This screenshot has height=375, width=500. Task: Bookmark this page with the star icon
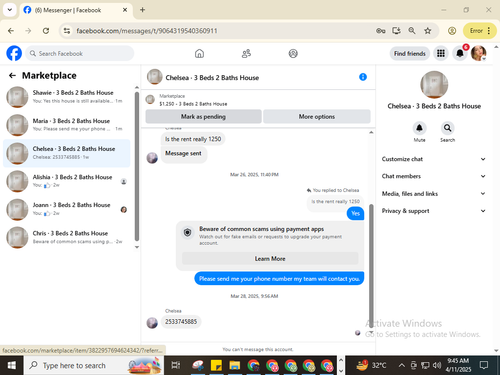pyautogui.click(x=428, y=31)
